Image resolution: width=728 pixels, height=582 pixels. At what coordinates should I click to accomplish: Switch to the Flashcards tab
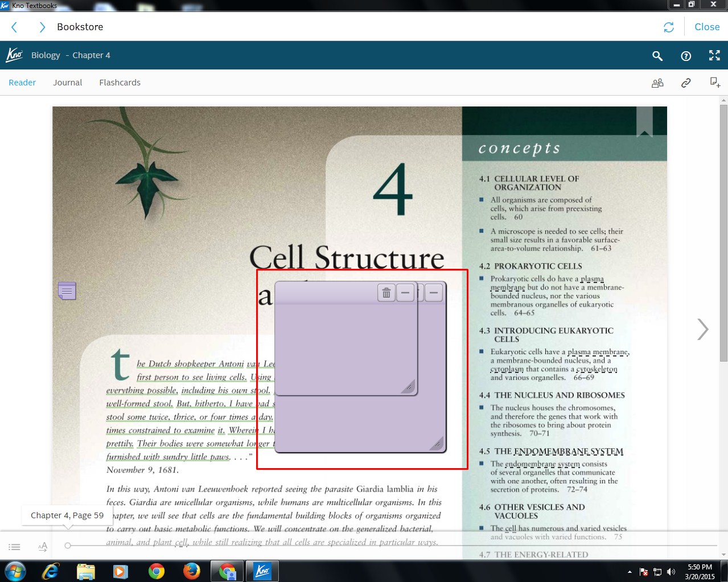120,83
